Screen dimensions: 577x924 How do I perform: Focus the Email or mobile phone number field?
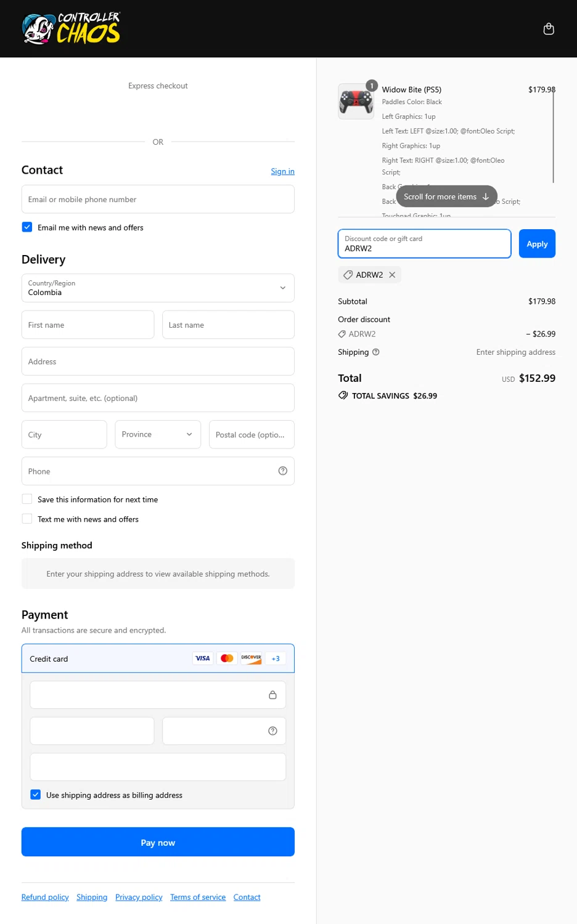(158, 200)
